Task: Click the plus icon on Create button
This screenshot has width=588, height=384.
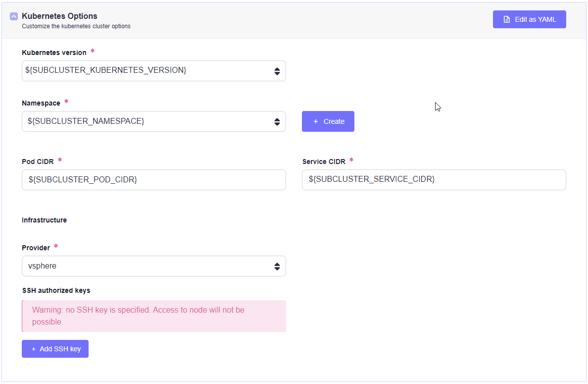Action: (316, 121)
